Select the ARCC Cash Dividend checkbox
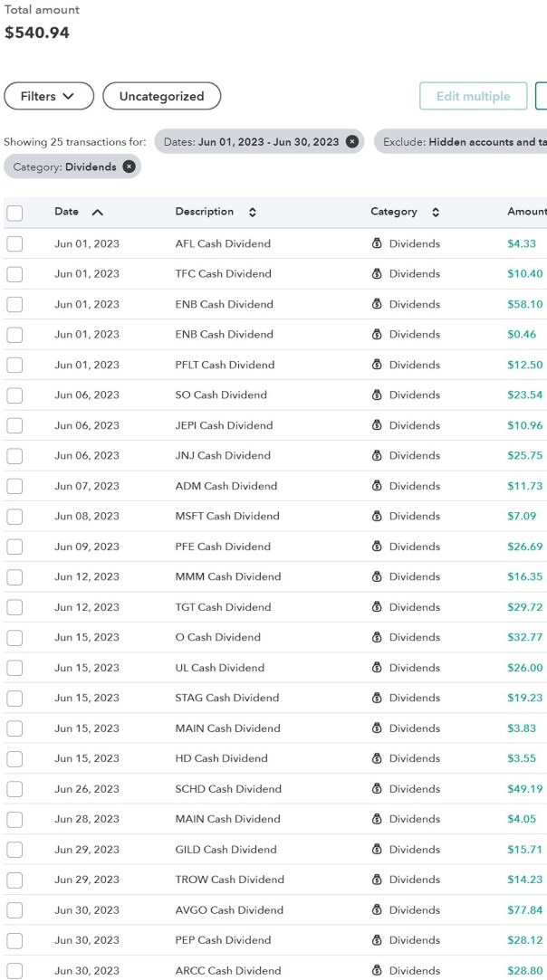Image resolution: width=547 pixels, height=980 pixels. [14, 971]
